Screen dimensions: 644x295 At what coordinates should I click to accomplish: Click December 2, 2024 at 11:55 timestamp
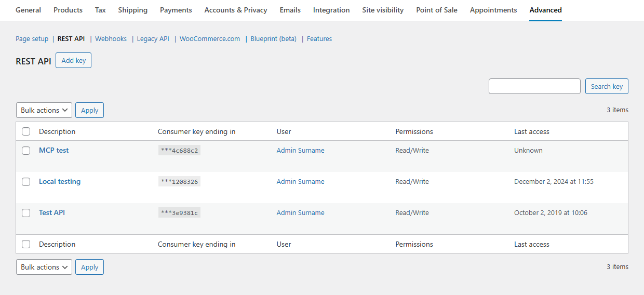tap(554, 181)
